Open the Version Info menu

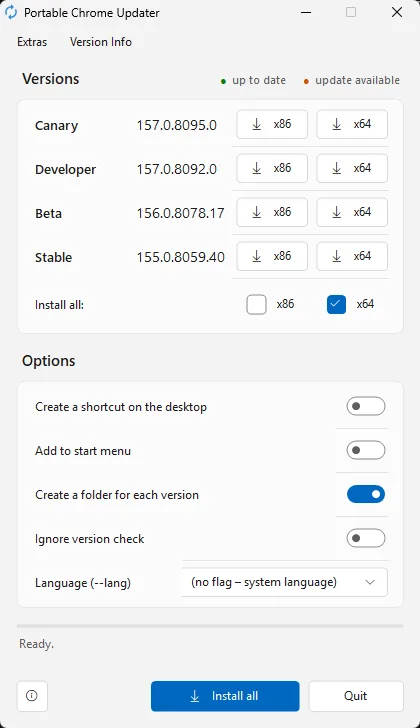pyautogui.click(x=101, y=42)
